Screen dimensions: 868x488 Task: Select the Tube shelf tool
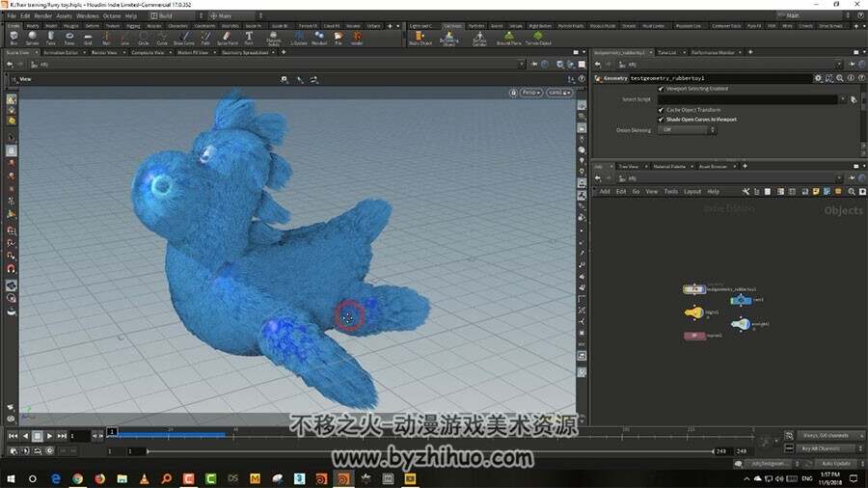click(x=51, y=38)
